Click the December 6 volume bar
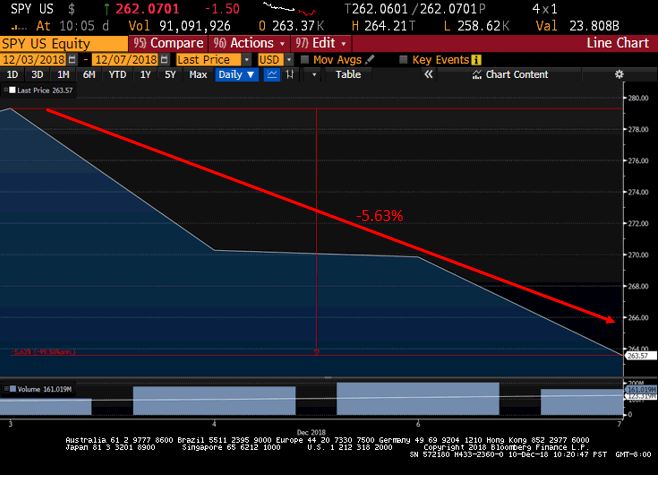This screenshot has width=658, height=477. click(418, 399)
